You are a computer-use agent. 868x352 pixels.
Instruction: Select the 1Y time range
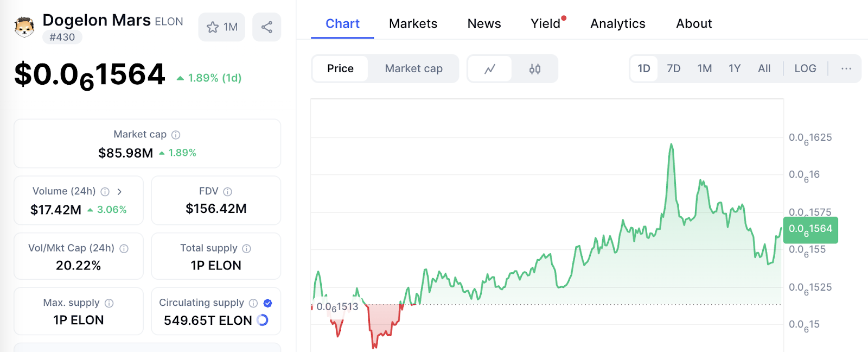[x=735, y=69]
